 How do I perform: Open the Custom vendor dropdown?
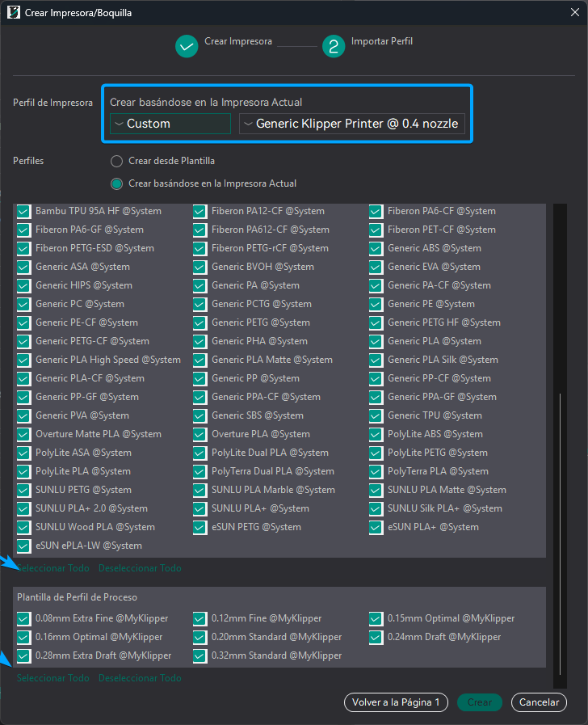[170, 124]
